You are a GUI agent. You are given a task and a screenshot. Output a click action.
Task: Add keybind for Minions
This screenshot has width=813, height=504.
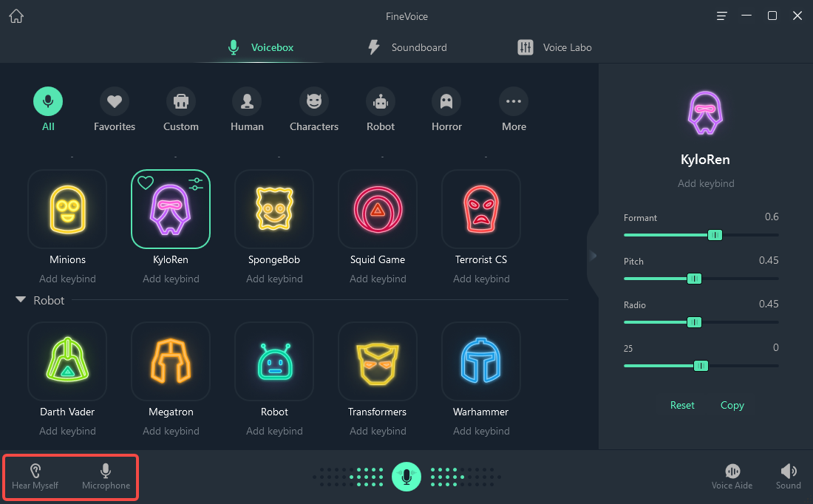point(67,279)
